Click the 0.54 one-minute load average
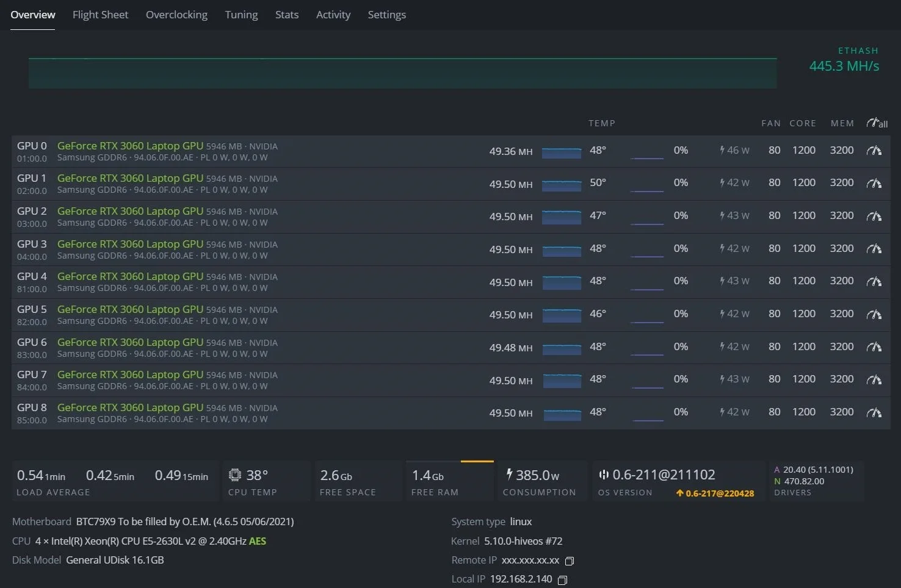 [41, 475]
